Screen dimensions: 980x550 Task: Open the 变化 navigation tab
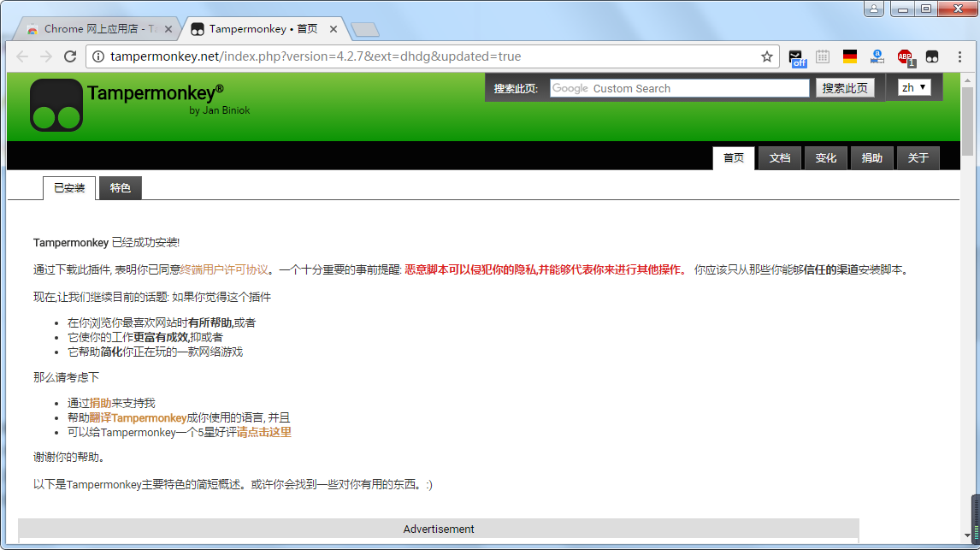click(x=825, y=158)
